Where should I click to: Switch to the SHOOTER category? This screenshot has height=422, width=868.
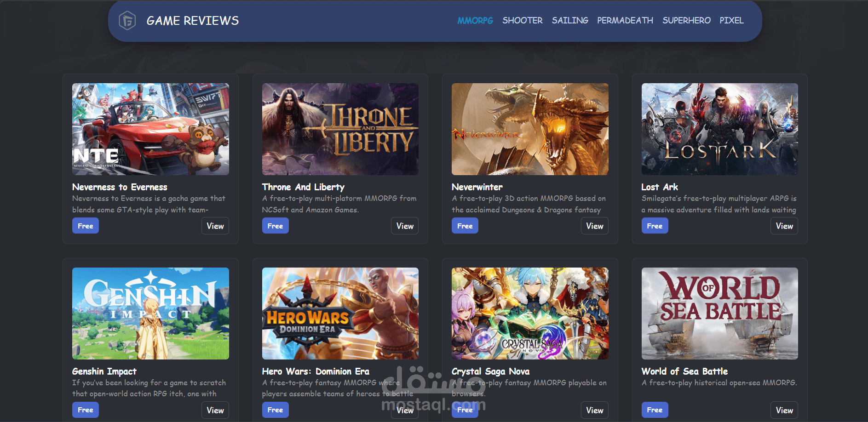(x=522, y=21)
